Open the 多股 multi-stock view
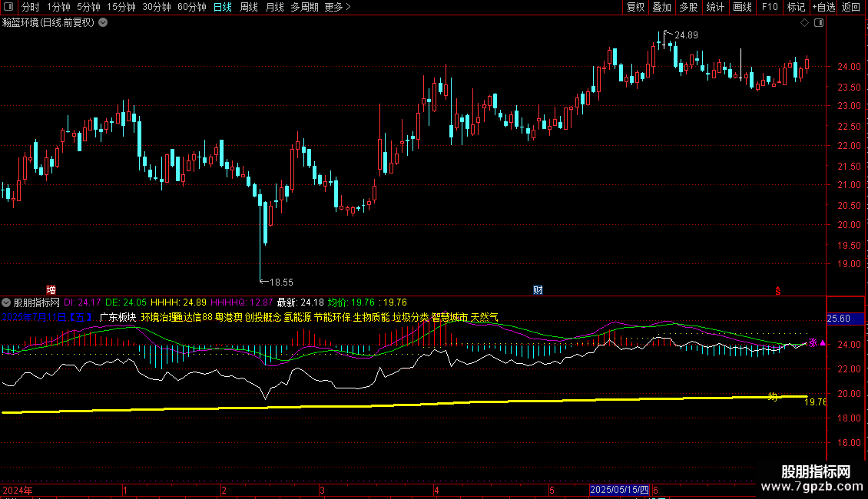The width and height of the screenshot is (868, 499). pos(688,7)
